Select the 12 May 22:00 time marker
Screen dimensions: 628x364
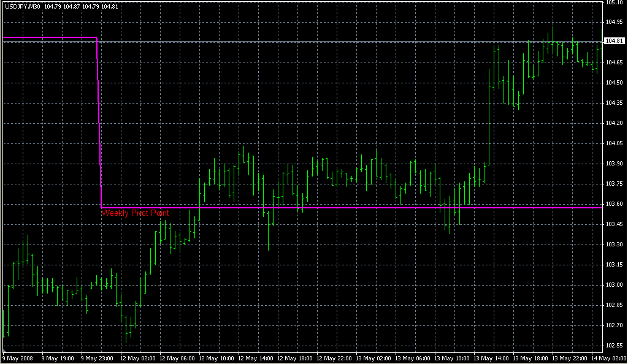click(x=334, y=358)
